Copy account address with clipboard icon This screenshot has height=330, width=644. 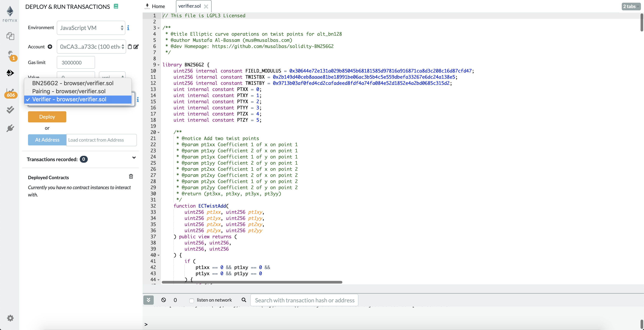pos(130,47)
